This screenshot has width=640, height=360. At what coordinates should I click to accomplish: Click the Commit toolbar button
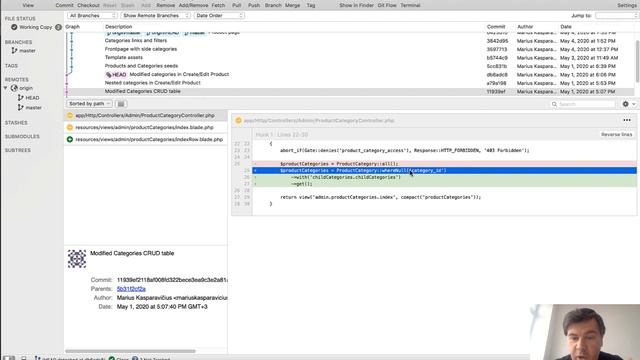coord(64,5)
